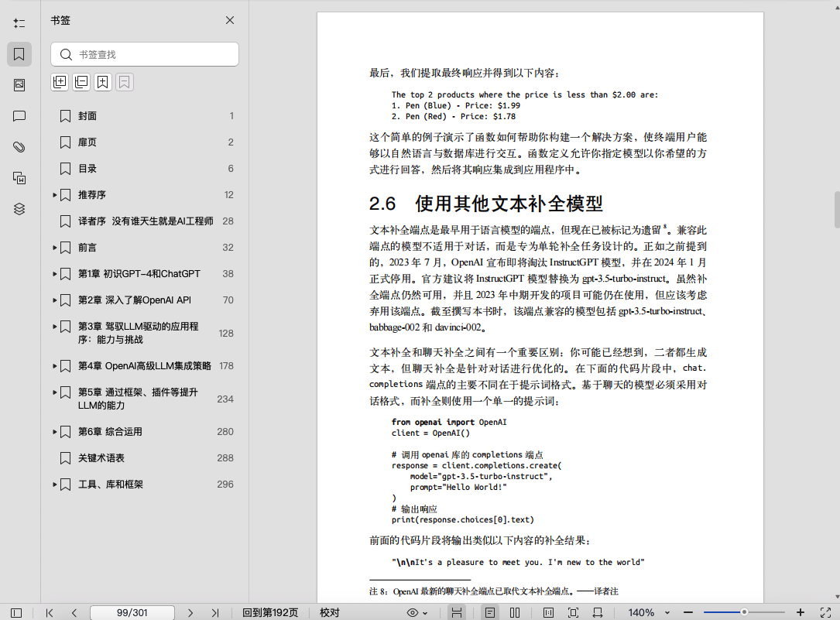Expand 第2章 深入了解OpenAI API
Viewport: 840px width, 620px height.
(x=55, y=300)
